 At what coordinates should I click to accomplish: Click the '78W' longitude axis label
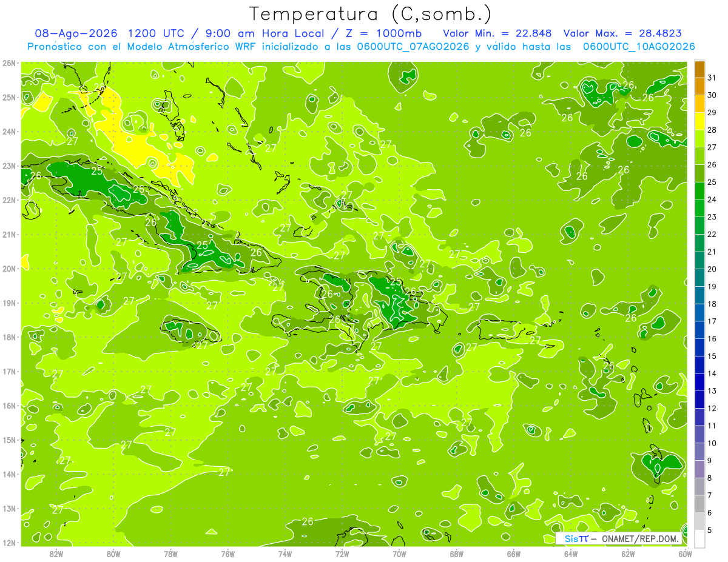coord(170,554)
